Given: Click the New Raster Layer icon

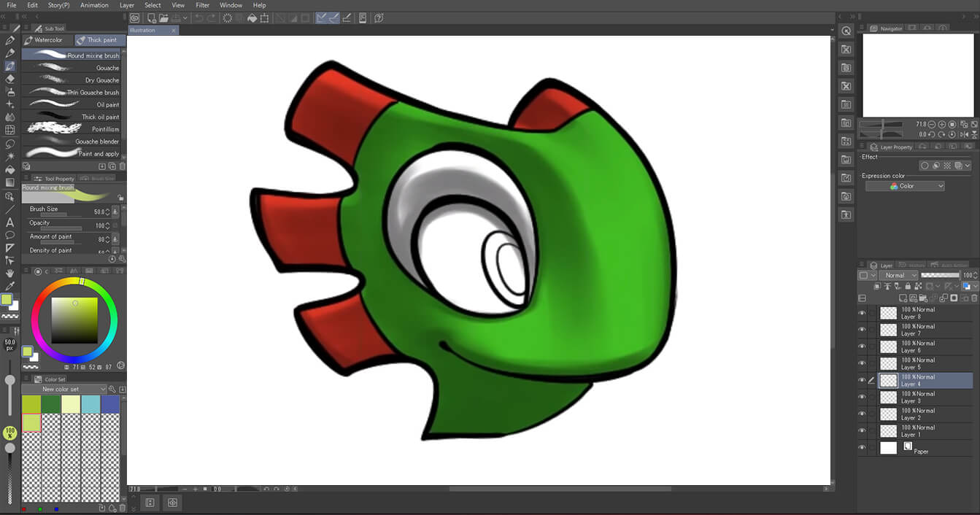Looking at the screenshot, I should point(903,298).
